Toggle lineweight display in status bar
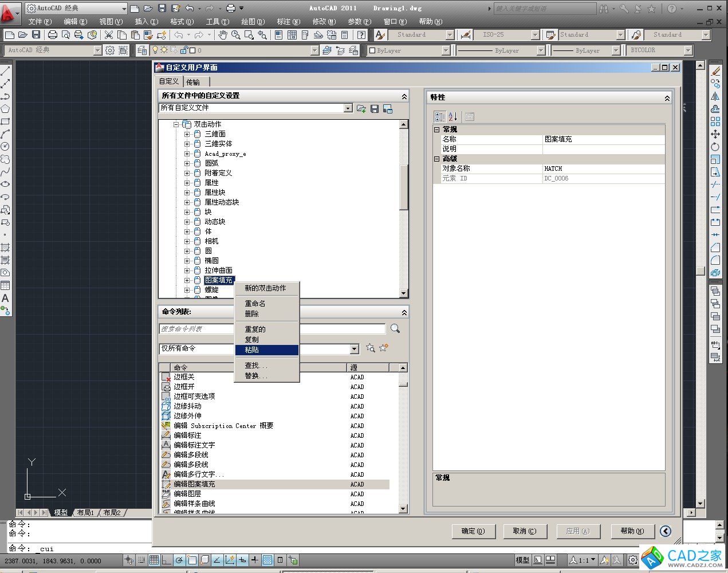 [255, 560]
